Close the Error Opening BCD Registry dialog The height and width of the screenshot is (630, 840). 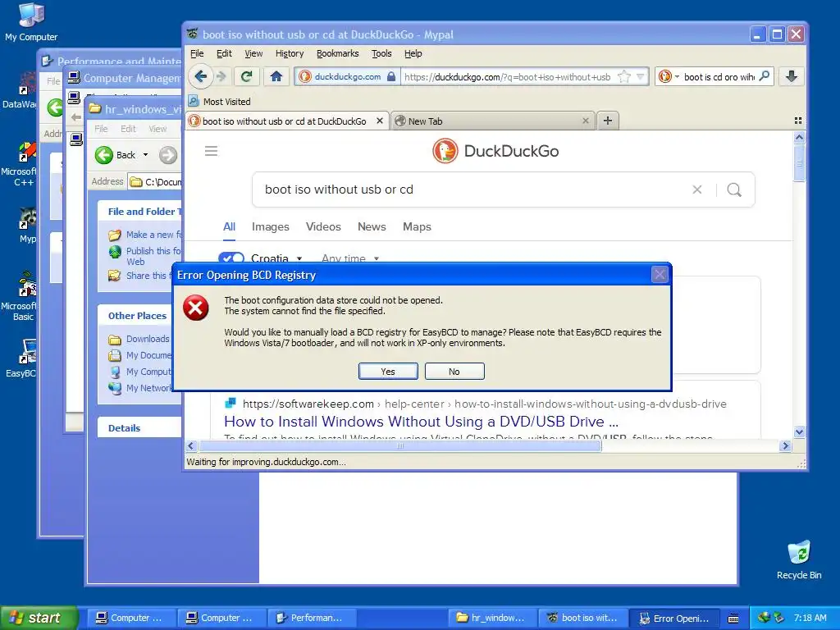click(x=660, y=275)
